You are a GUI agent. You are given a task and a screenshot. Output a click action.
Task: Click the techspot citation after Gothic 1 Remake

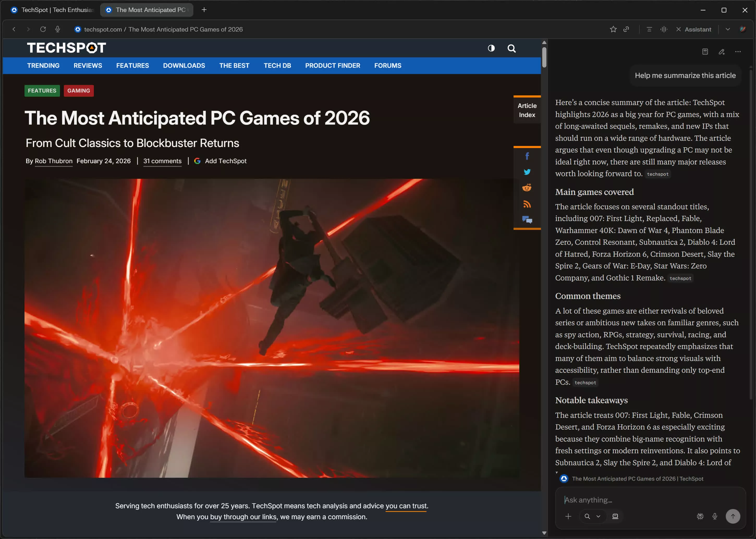click(x=680, y=278)
